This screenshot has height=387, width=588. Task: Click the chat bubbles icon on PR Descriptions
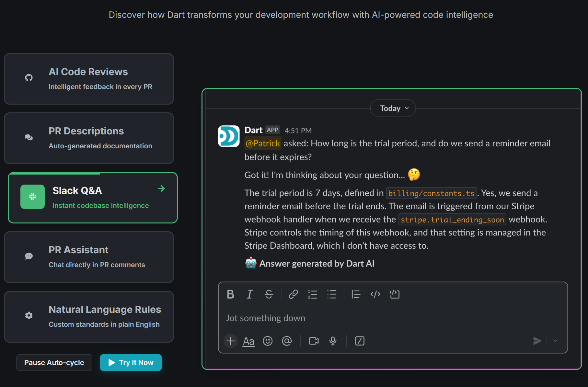[29, 137]
